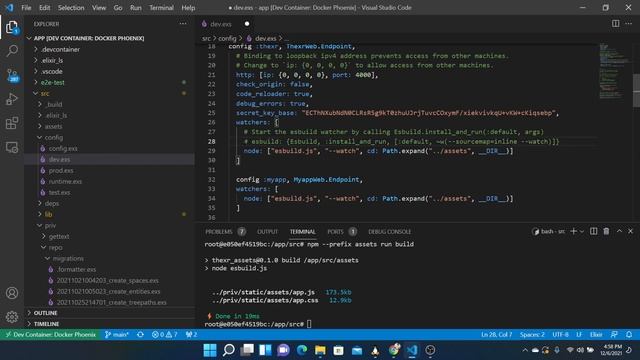Split the terminal panel
The width and height of the screenshot is (640, 360).
(593, 231)
